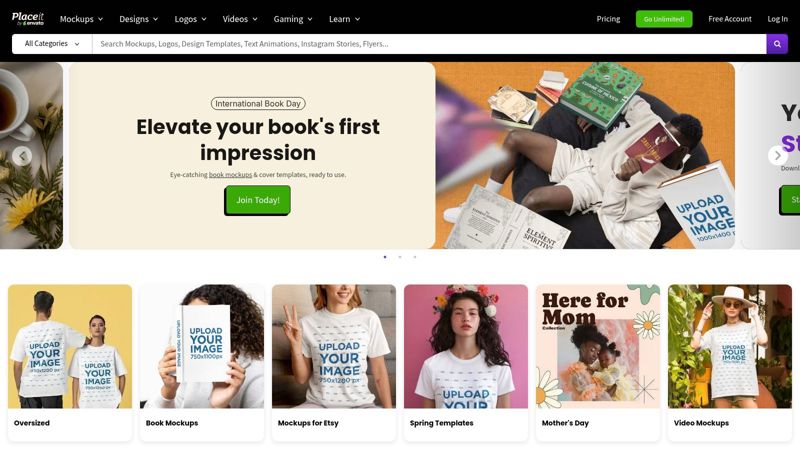Follow the book mockups link
The height and width of the screenshot is (450, 800).
[230, 174]
